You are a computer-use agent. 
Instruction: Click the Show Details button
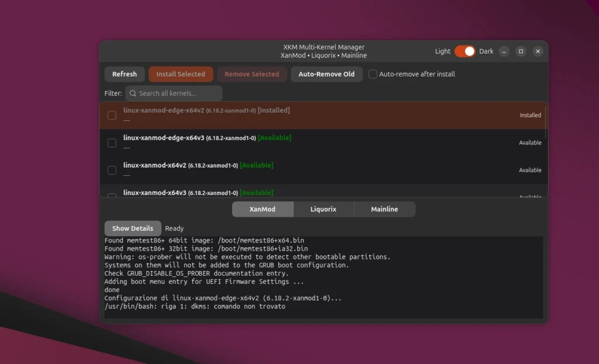coord(133,228)
